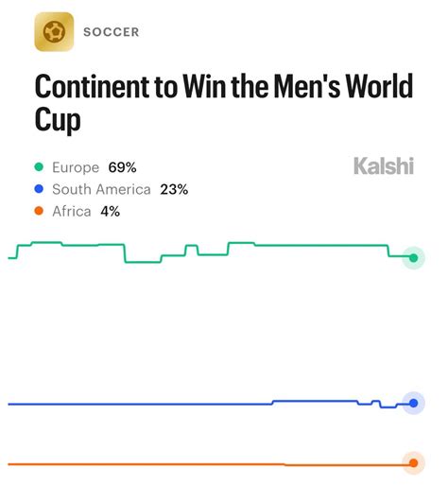This screenshot has width=448, height=485.
Task: Click the green Europe line endpoint marker
Action: tap(414, 258)
